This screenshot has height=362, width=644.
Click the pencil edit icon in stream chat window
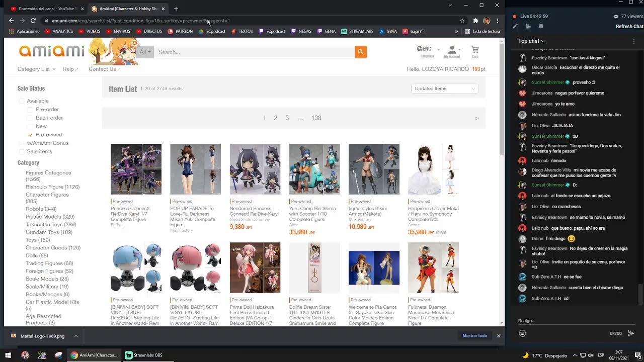pyautogui.click(x=515, y=26)
